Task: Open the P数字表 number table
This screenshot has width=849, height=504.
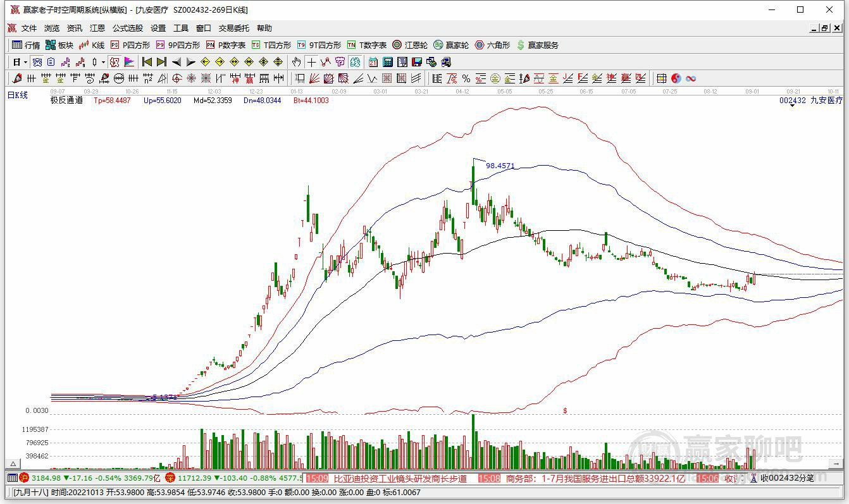Action: [x=226, y=45]
